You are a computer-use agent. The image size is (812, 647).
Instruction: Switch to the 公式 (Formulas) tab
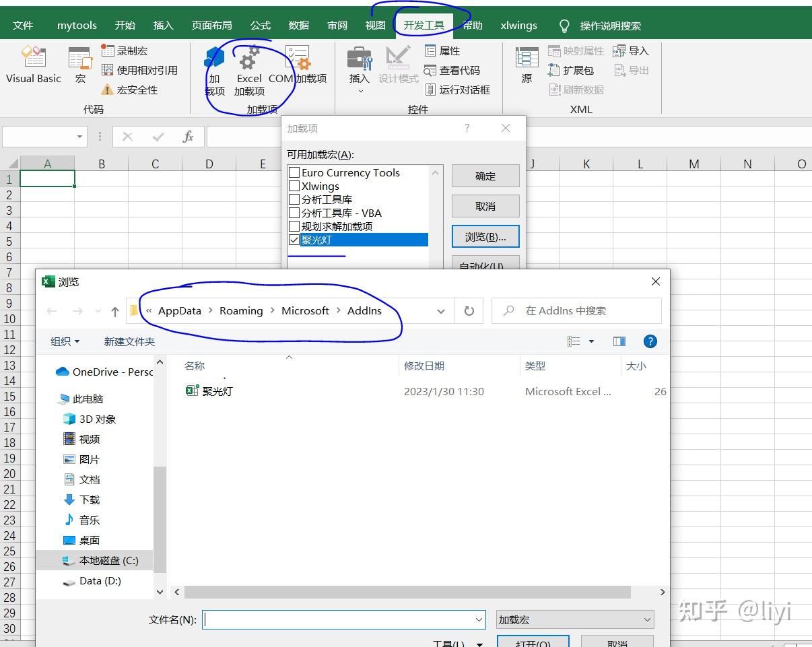[261, 26]
